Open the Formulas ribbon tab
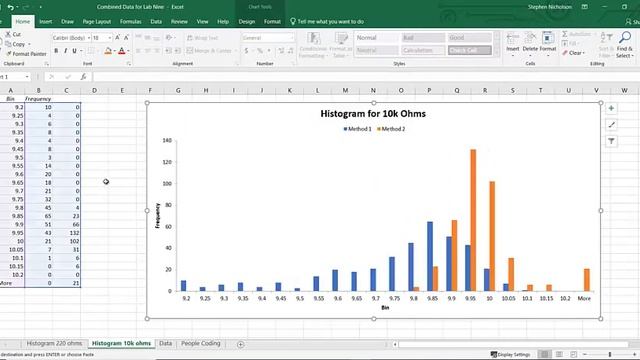 [x=131, y=22]
